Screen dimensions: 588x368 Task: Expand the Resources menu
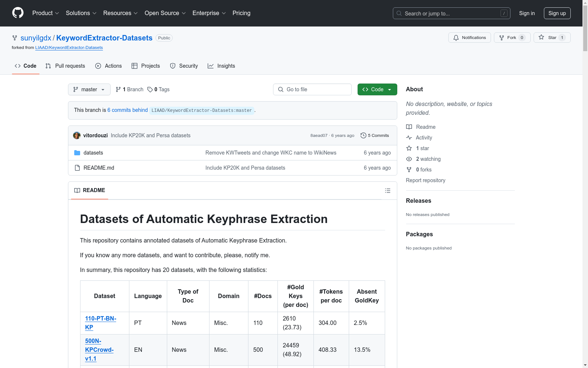point(121,13)
